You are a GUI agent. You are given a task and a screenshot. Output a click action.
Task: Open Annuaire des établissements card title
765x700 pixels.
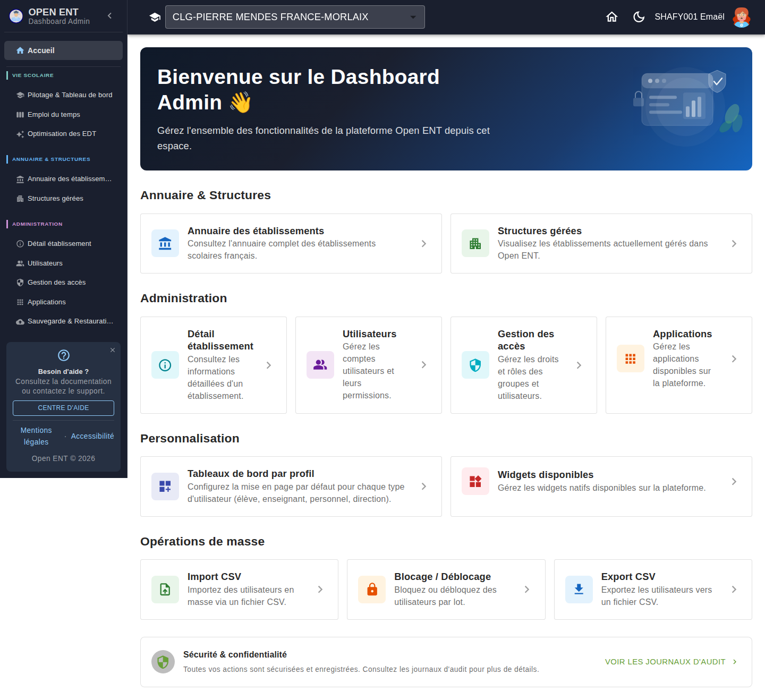(x=256, y=231)
